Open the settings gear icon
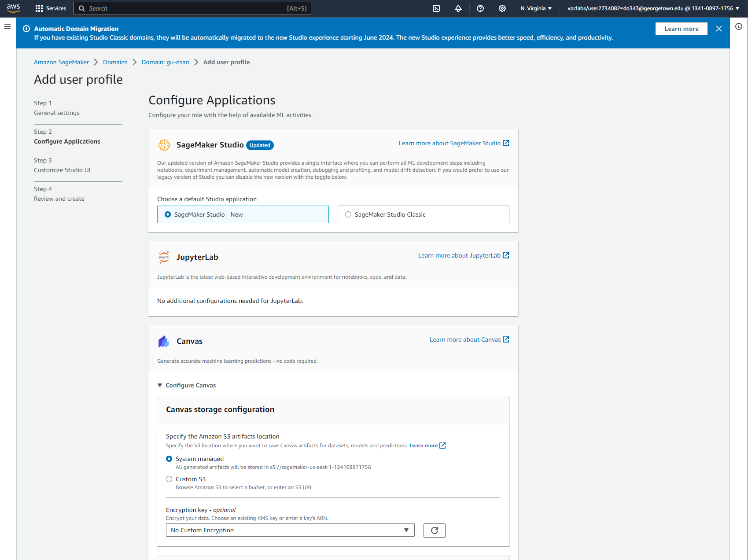The width and height of the screenshot is (748, 560). (x=502, y=8)
